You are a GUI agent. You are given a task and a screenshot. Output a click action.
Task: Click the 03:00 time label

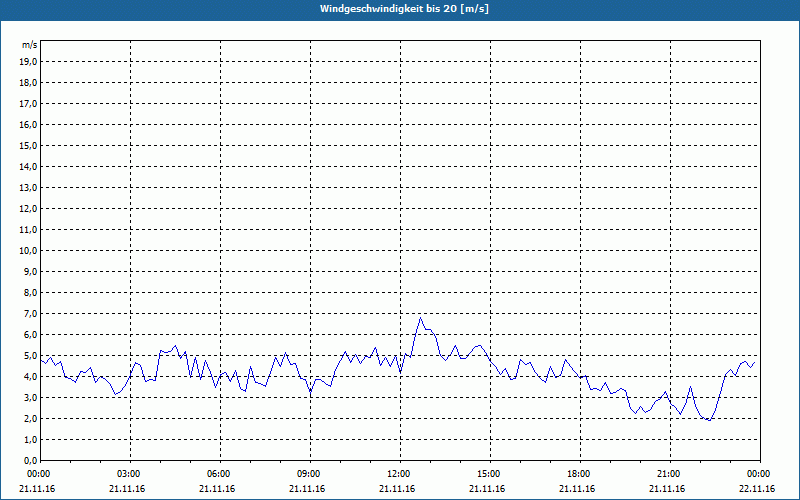pos(130,474)
